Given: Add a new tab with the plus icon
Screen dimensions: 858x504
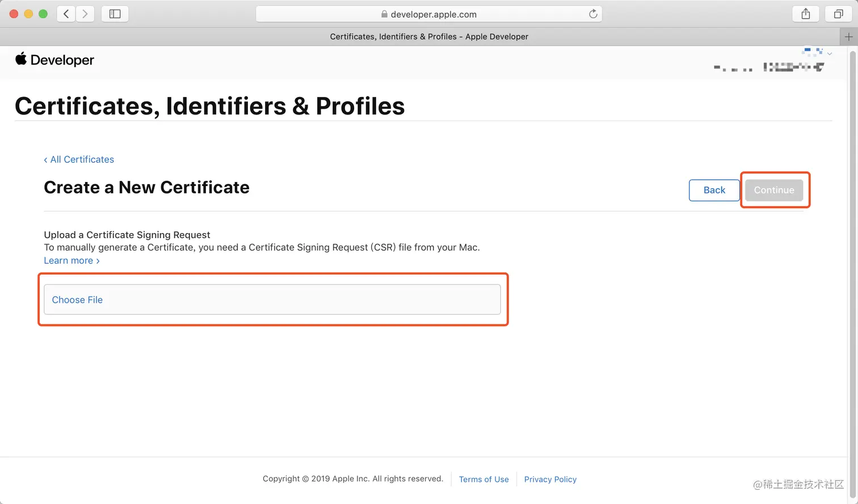Looking at the screenshot, I should (849, 37).
